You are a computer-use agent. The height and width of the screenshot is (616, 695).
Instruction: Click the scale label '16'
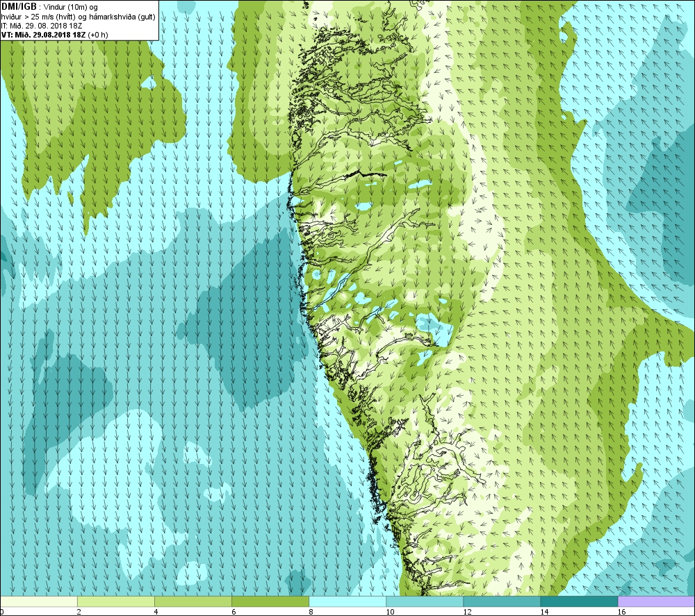click(621, 612)
